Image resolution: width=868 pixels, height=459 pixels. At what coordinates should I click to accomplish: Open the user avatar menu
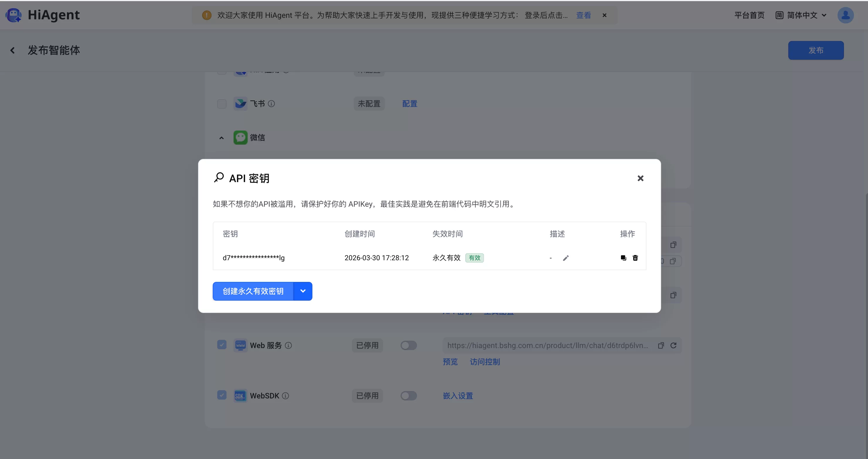[x=845, y=15]
